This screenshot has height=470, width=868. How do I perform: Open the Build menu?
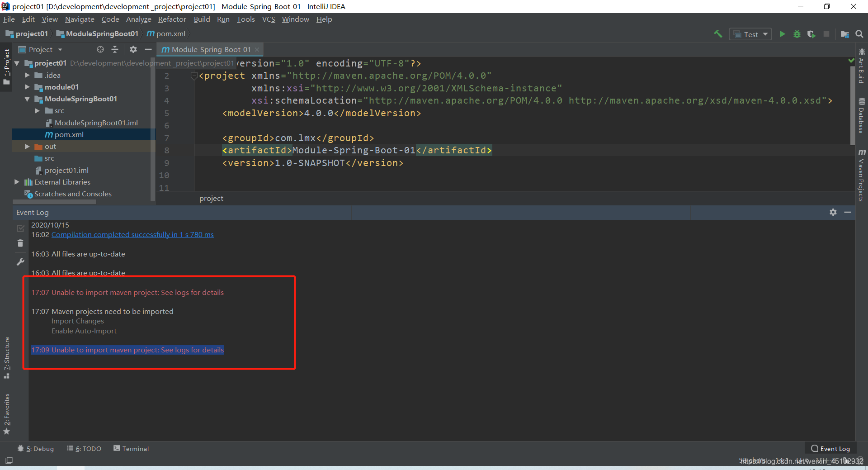pos(202,19)
